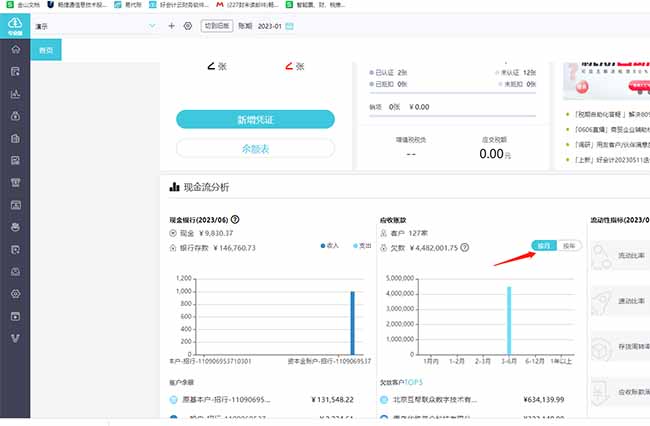
Task: Click the cloud logo at top left
Action: 15,26
